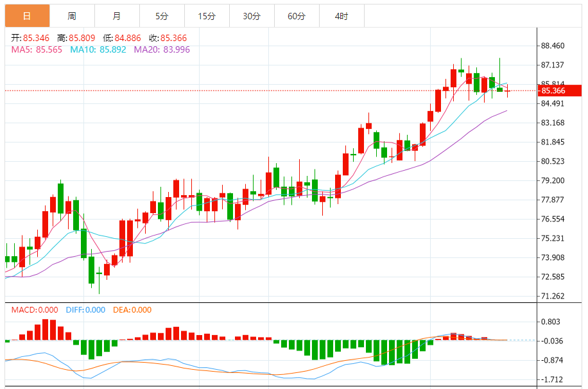The height and width of the screenshot is (389, 588).
Task: Click the -0.036 MACD axis label
Action: 552,341
